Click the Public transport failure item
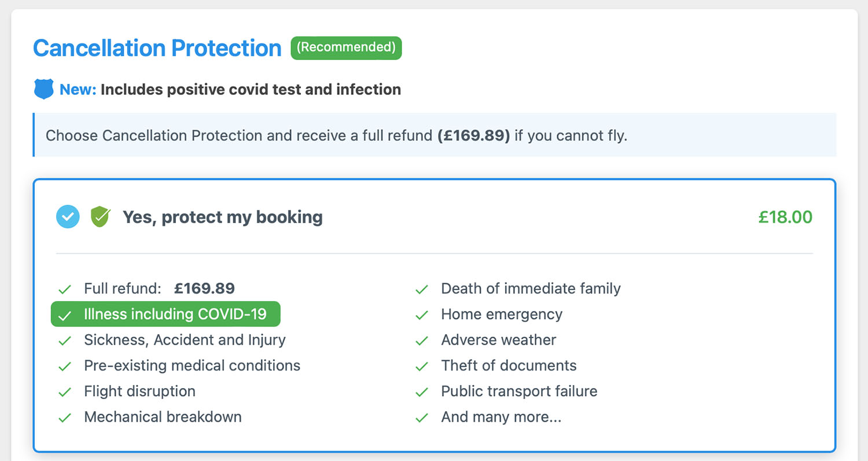 [519, 392]
